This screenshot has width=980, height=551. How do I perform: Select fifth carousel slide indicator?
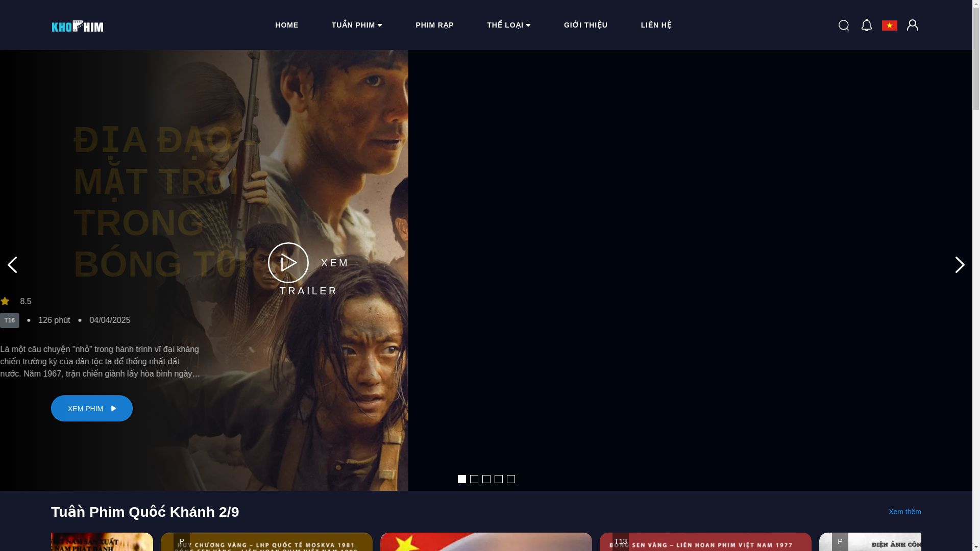point(511,479)
